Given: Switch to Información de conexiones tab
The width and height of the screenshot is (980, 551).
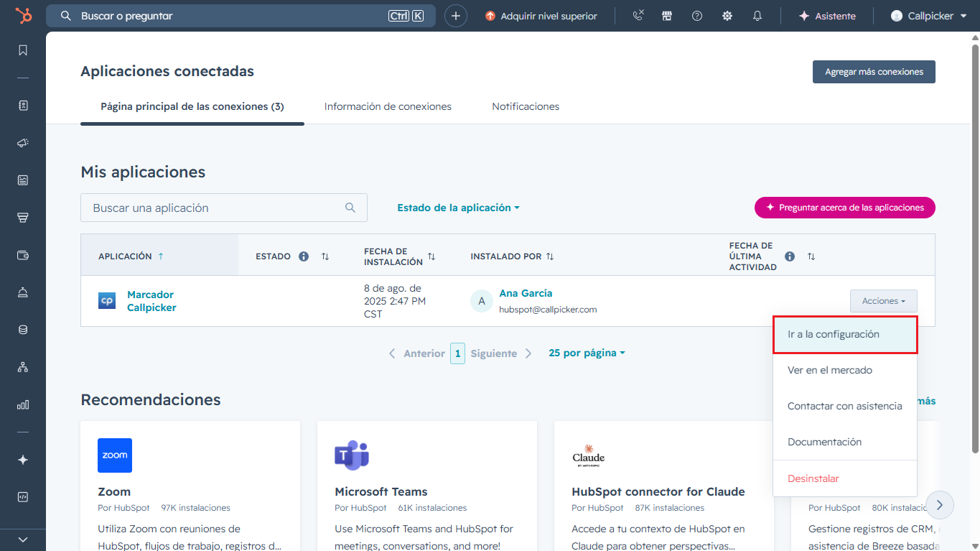Looking at the screenshot, I should click(388, 106).
